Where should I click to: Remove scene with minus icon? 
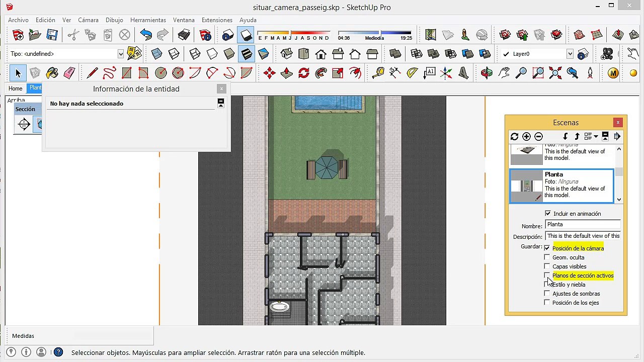(538, 136)
